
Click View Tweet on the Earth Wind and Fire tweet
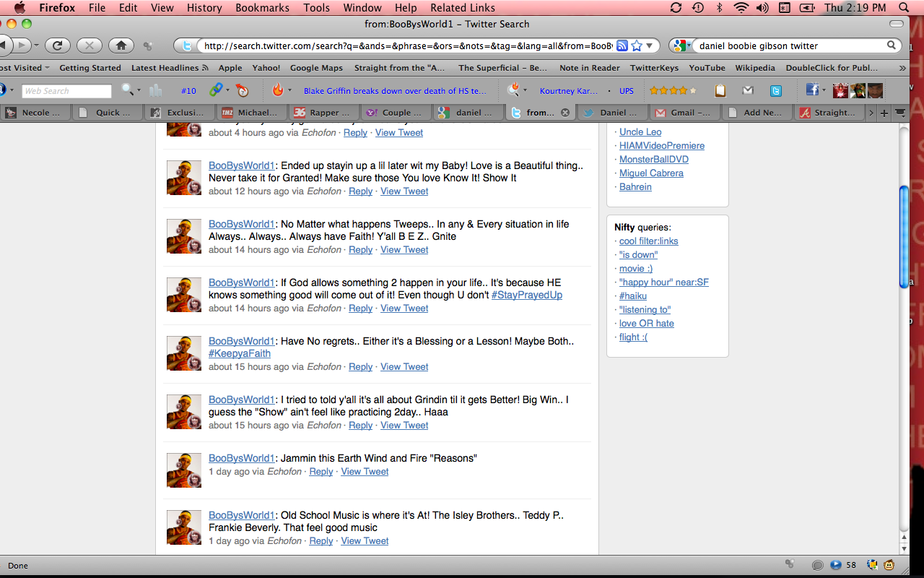point(365,471)
